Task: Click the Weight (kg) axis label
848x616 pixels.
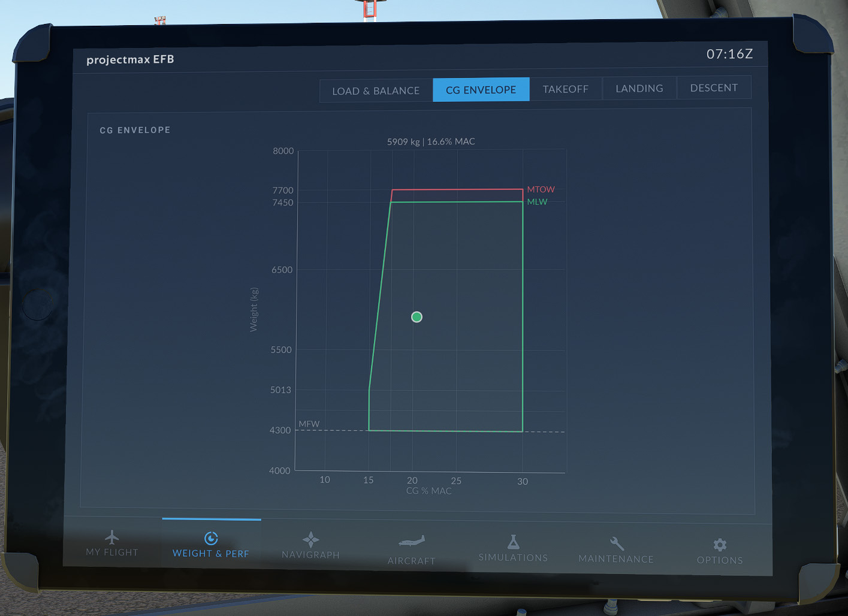Action: [254, 310]
